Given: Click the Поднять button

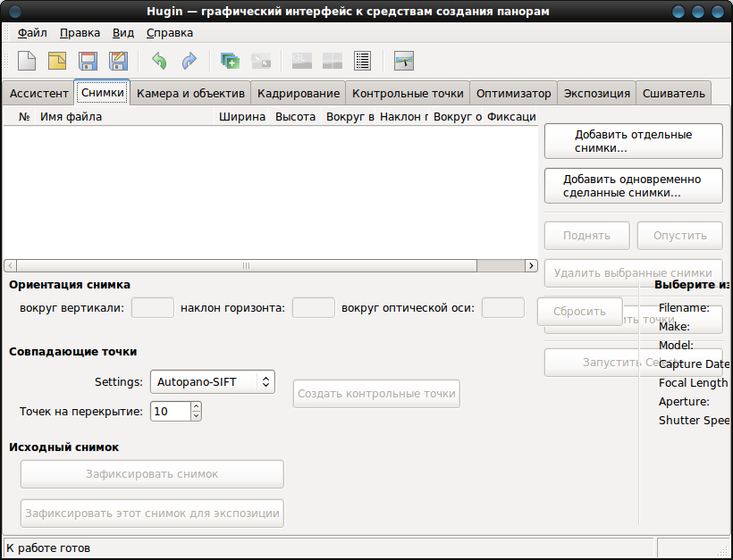Looking at the screenshot, I should coord(586,236).
